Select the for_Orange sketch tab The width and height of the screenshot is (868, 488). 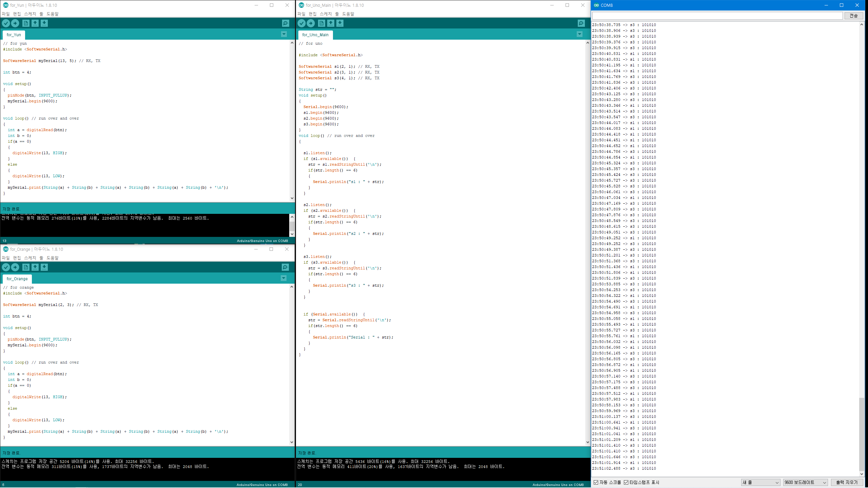click(x=17, y=279)
